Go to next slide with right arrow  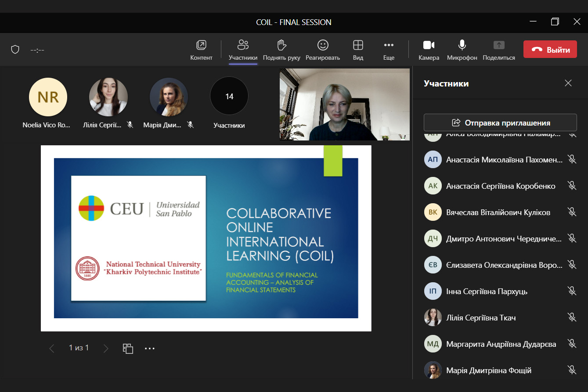(x=105, y=349)
